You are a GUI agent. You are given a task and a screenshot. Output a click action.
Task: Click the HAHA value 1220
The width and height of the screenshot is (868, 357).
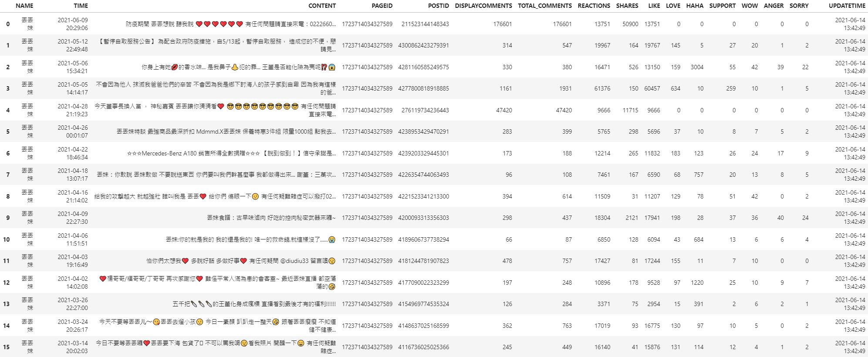click(697, 283)
